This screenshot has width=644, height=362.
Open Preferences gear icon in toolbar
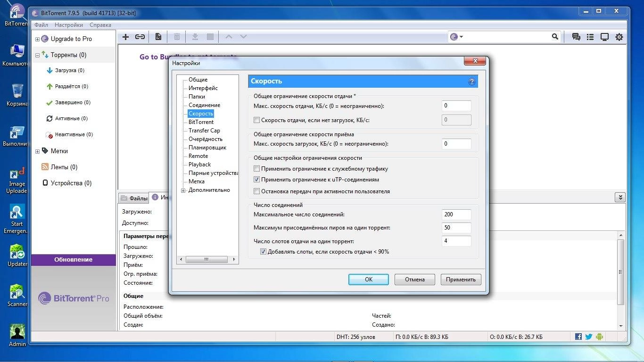[x=619, y=37]
